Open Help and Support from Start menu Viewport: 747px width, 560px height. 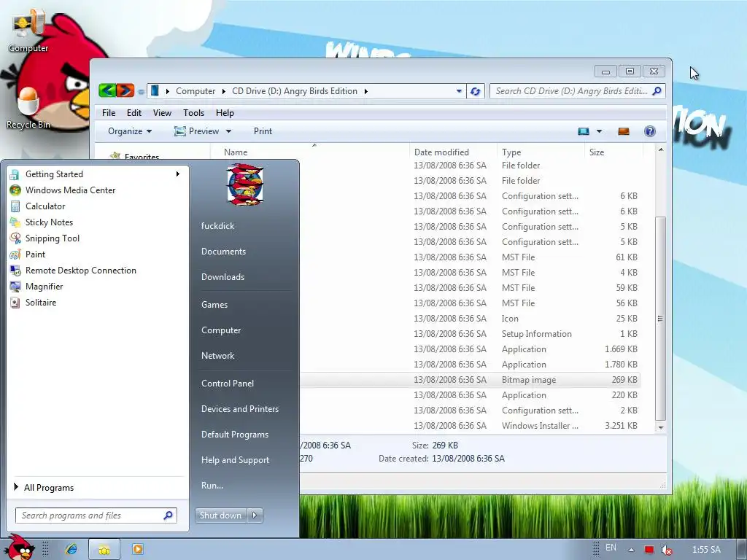coord(235,460)
